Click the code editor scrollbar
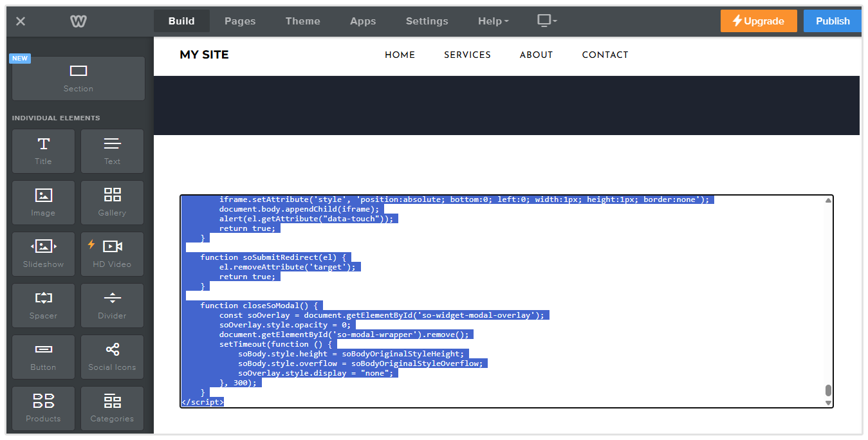868x440 pixels. [x=828, y=389]
